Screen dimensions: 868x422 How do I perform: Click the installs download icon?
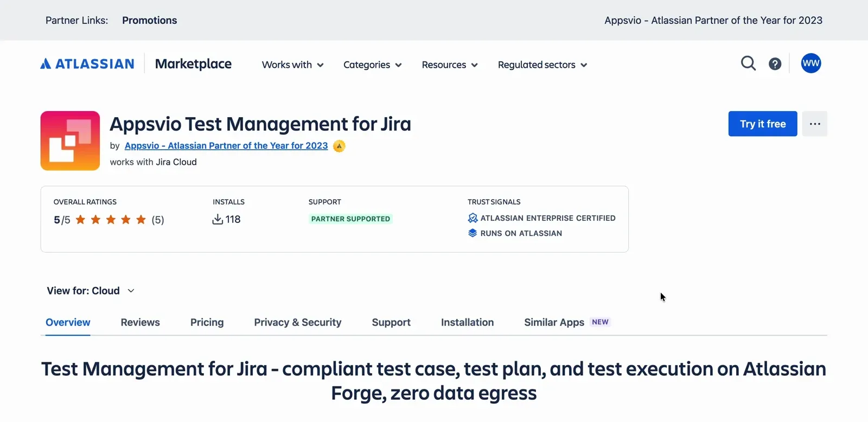pos(218,219)
